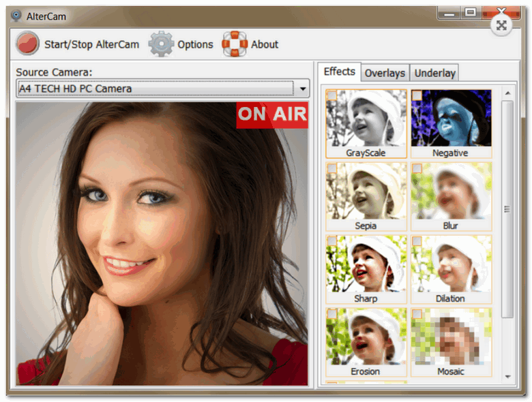The height and width of the screenshot is (402, 532).
Task: Click the ON AIR overlay badge
Action: click(x=272, y=115)
